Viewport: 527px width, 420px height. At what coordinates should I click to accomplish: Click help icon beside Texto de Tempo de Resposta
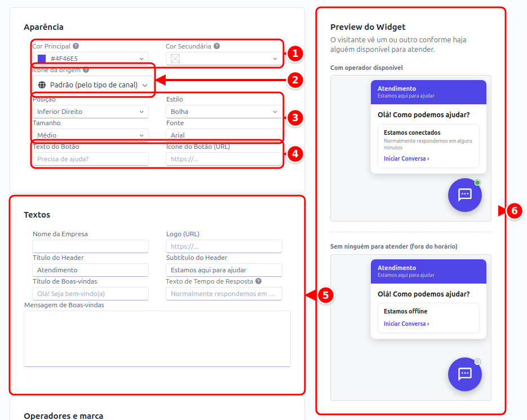pos(259,281)
